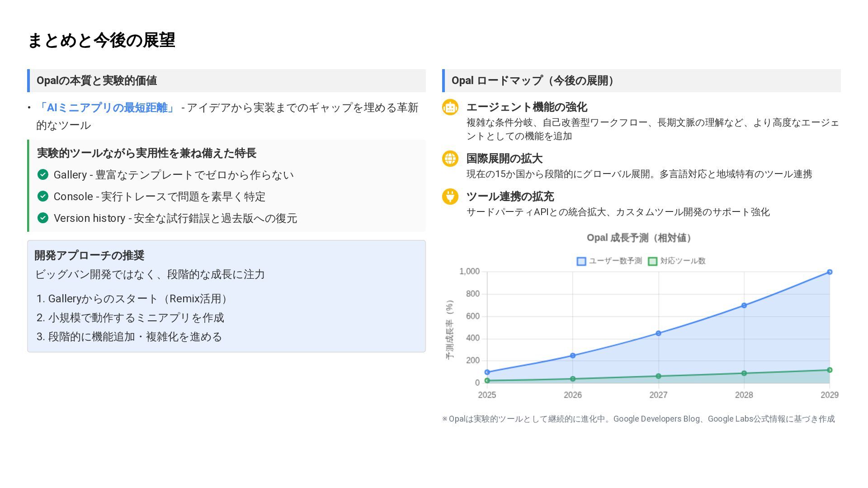This screenshot has width=868, height=488.
Task: Click the globe icon beside 国際展開の拡大
Action: [x=450, y=159]
